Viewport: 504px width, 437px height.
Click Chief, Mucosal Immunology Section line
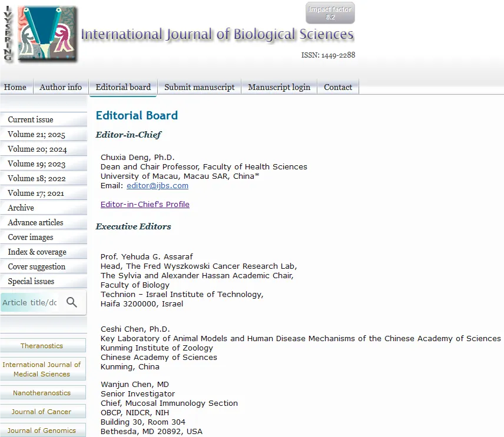click(x=169, y=403)
